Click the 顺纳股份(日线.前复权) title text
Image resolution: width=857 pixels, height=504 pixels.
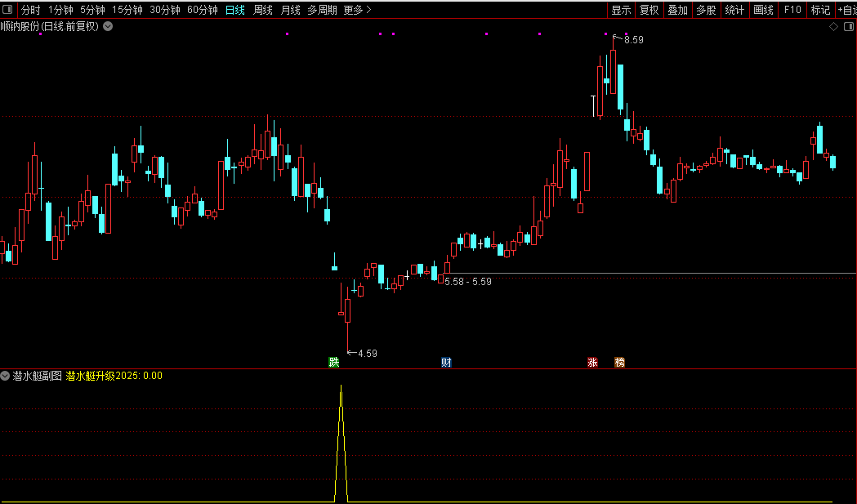tap(50, 26)
